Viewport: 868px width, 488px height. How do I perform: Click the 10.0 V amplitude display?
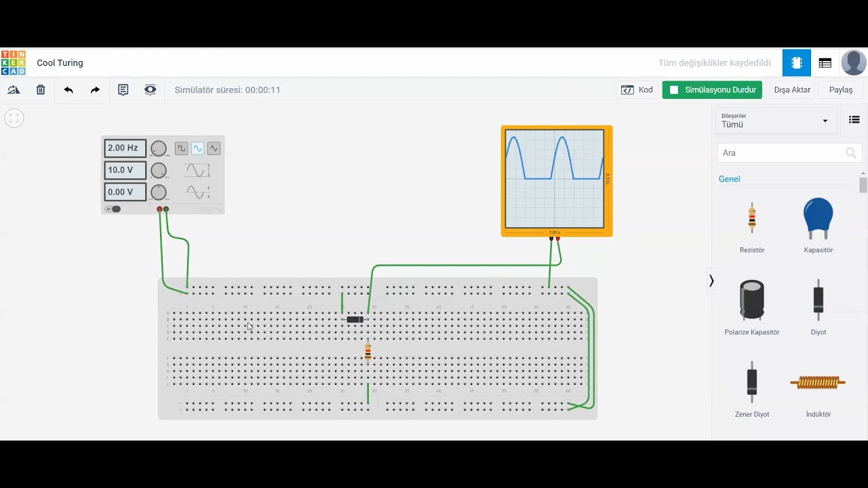pyautogui.click(x=125, y=170)
